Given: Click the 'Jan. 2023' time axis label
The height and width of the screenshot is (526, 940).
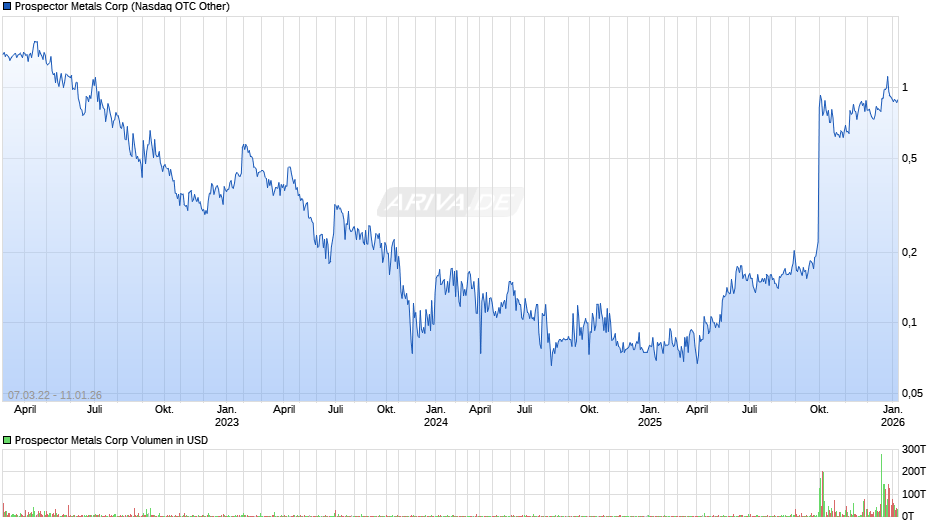Looking at the screenshot, I should 227,416.
